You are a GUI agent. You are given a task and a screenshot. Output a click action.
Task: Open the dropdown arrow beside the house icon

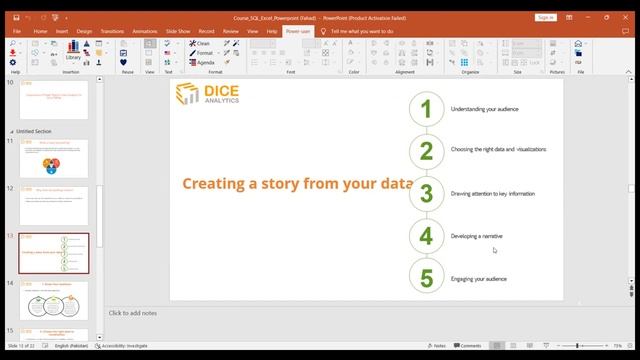click(586, 43)
